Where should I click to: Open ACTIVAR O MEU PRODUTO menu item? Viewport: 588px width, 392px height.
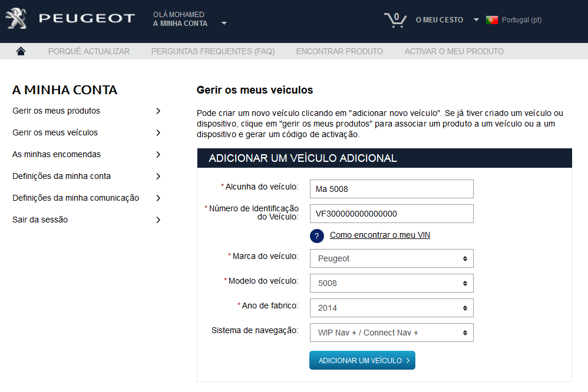pyautogui.click(x=454, y=51)
